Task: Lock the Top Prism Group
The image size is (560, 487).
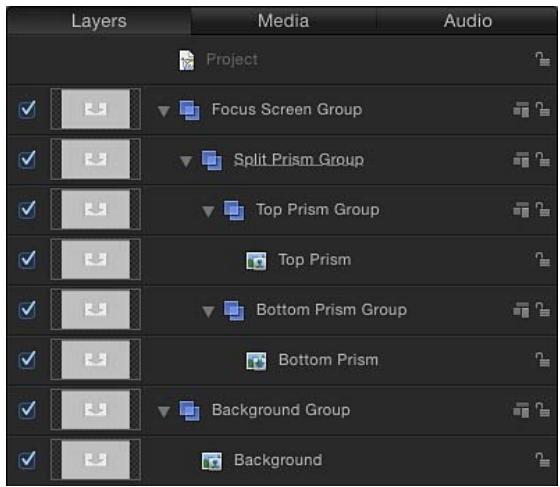Action: (x=542, y=209)
